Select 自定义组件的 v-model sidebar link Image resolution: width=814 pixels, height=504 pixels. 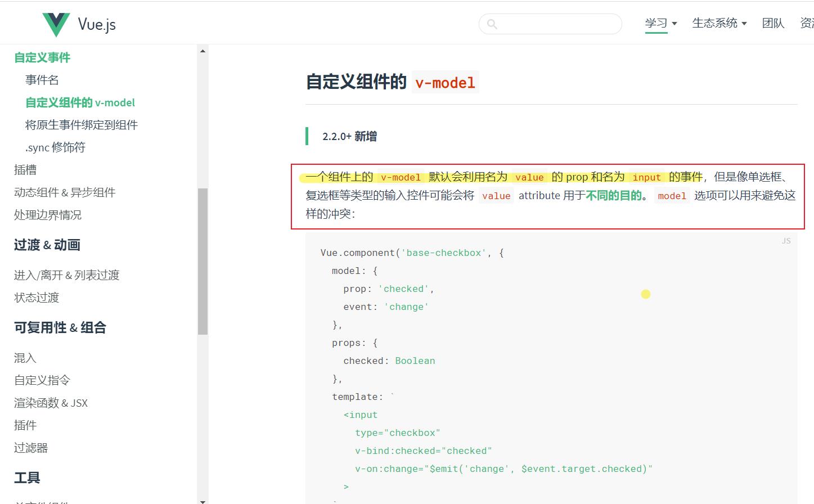(80, 102)
